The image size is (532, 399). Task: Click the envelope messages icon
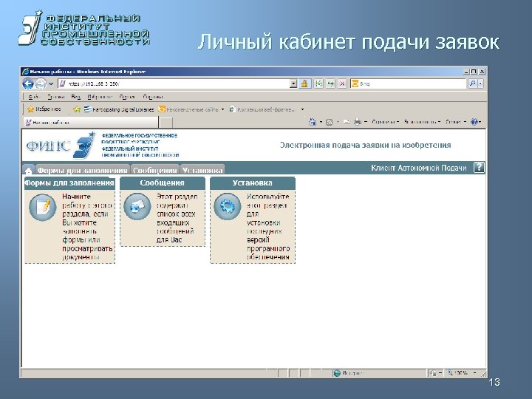tap(137, 206)
